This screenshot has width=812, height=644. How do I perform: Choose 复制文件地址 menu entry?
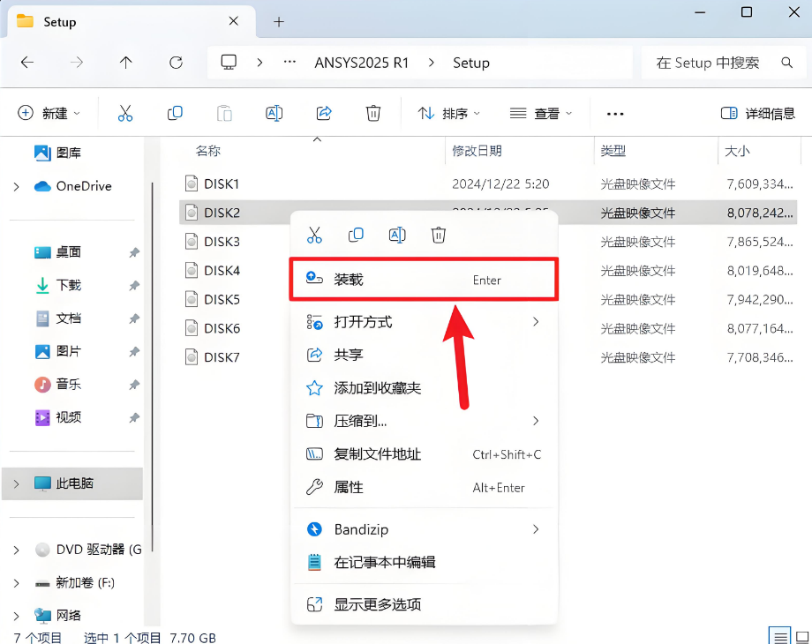(x=424, y=454)
